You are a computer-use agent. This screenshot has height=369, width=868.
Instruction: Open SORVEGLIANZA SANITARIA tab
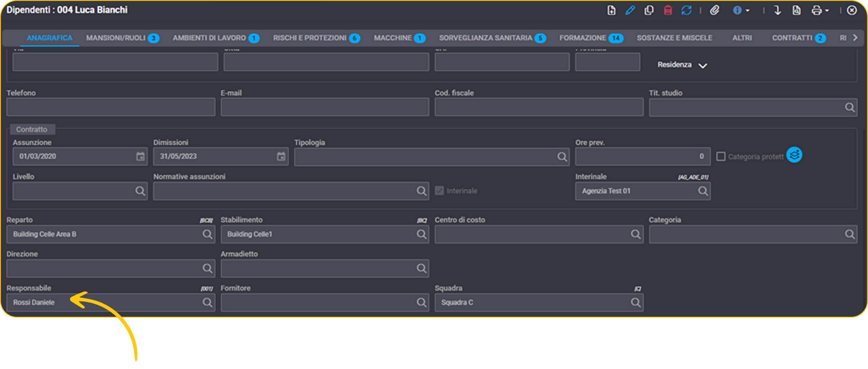(x=492, y=38)
